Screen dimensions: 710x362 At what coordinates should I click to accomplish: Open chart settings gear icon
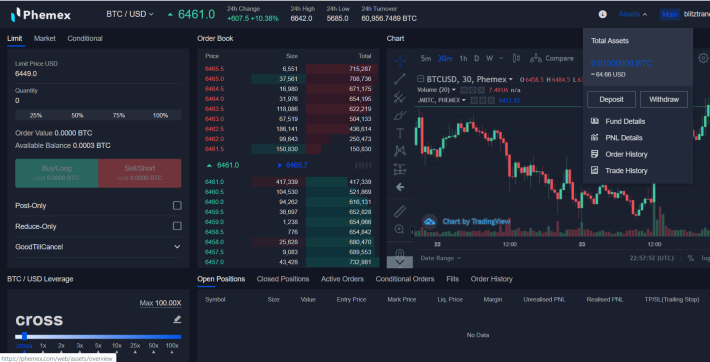click(x=703, y=58)
